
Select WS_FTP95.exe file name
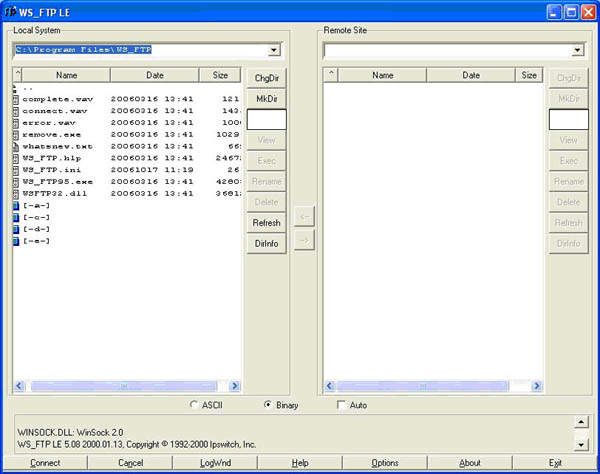[58, 182]
